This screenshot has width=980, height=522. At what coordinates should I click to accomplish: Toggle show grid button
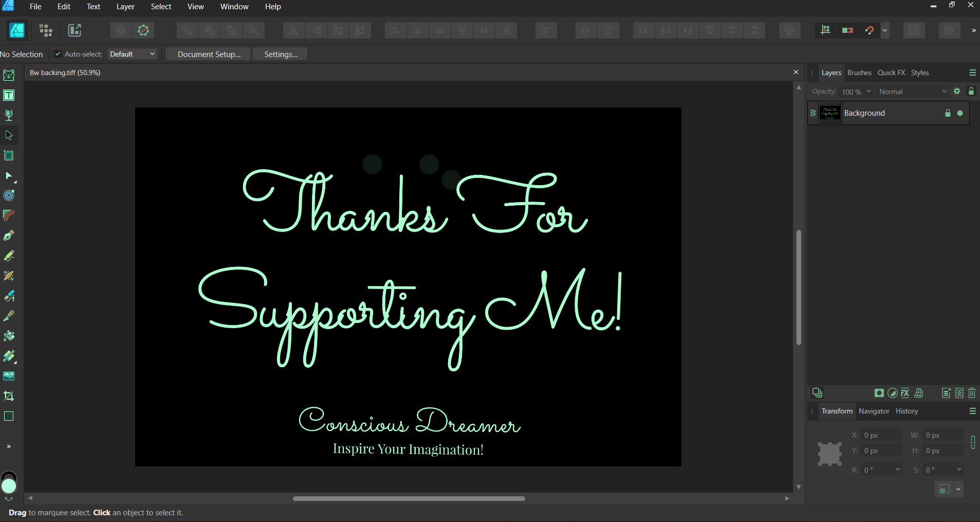(x=825, y=30)
